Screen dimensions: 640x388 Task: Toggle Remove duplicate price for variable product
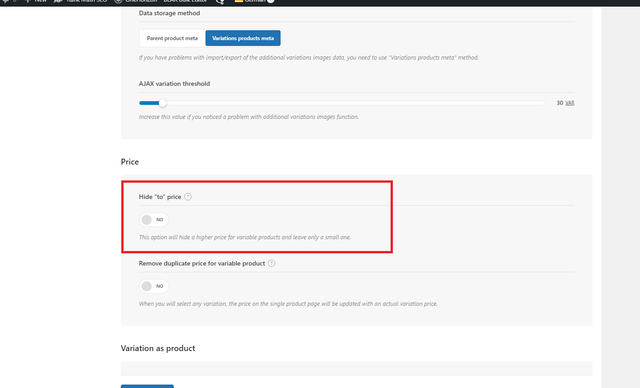point(153,286)
